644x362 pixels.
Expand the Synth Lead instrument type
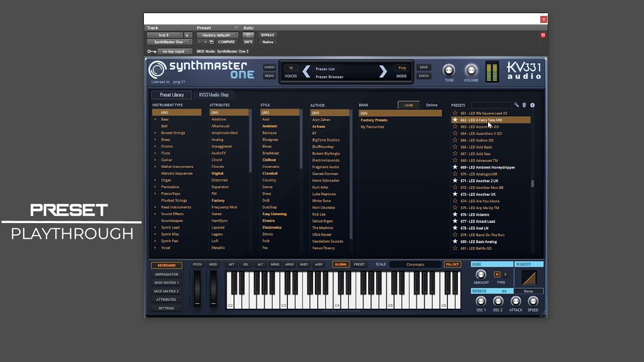[x=155, y=227]
